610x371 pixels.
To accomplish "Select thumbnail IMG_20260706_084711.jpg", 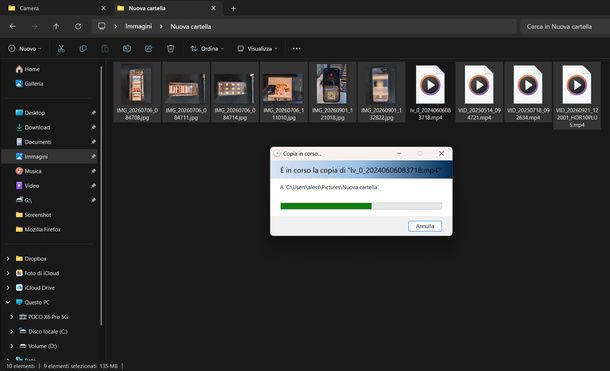I will tap(186, 93).
